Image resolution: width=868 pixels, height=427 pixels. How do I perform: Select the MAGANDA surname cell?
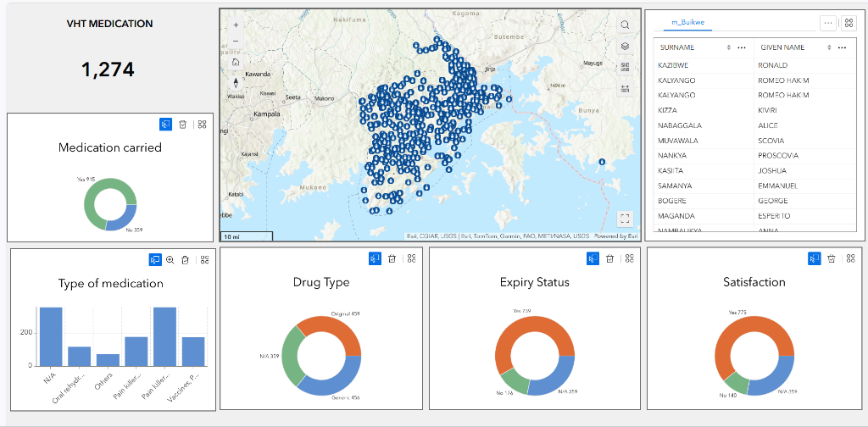pos(704,216)
